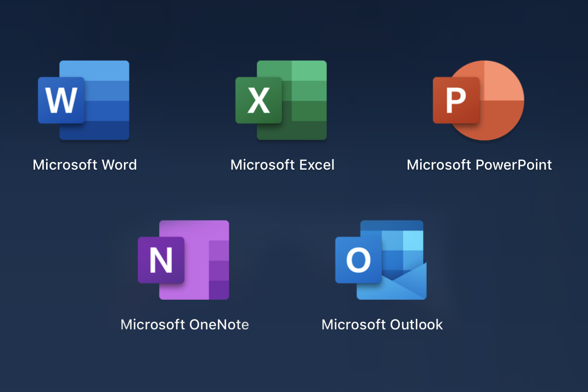Click the 'Microsoft Outlook' text label
588x392 pixels.
(382, 324)
